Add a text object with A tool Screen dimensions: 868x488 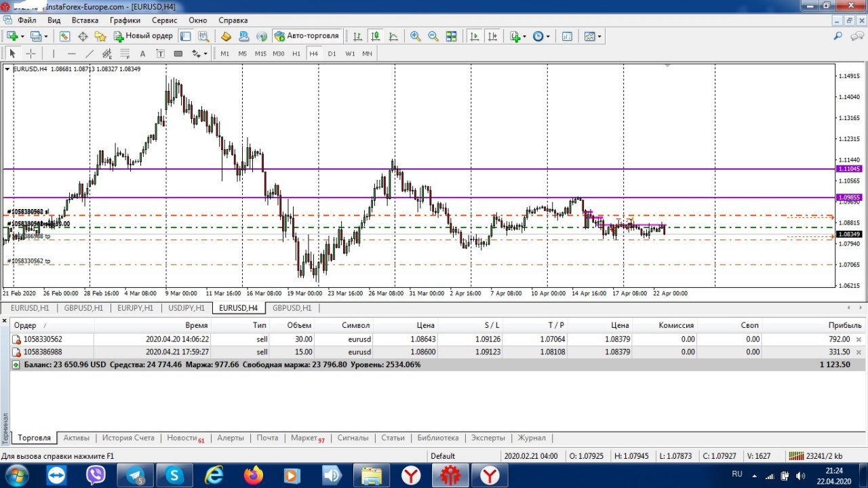point(142,54)
